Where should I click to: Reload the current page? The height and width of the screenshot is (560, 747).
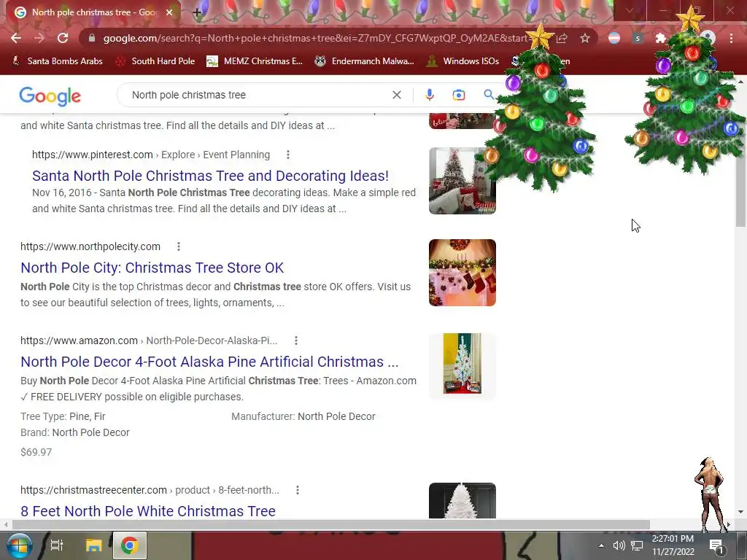[63, 38]
